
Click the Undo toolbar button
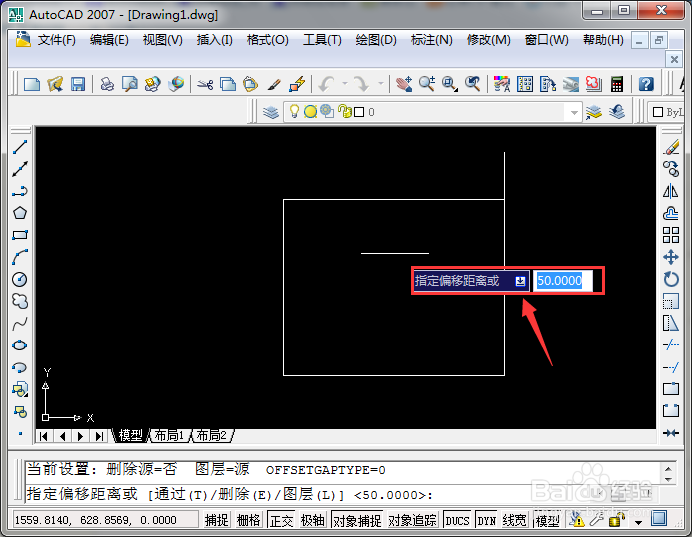(x=327, y=84)
